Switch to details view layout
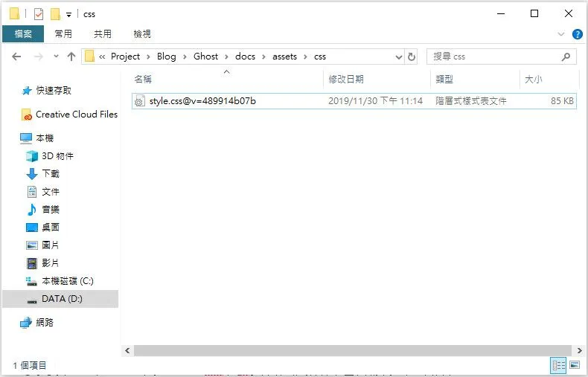This screenshot has height=377, width=588. (x=557, y=364)
